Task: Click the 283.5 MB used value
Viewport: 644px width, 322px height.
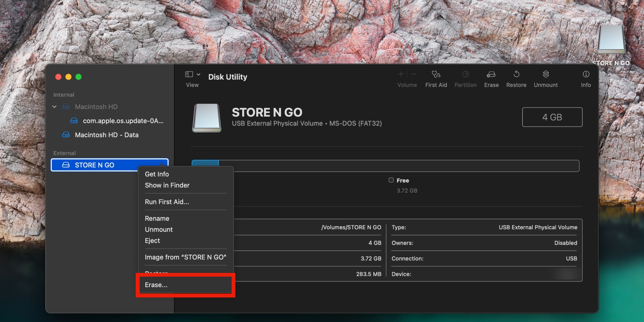Action: pyautogui.click(x=368, y=274)
